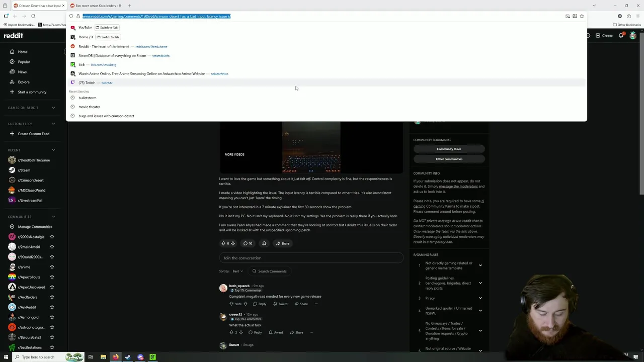The width and height of the screenshot is (644, 362).
Task: Click the Search Comments field
Action: [270, 271]
